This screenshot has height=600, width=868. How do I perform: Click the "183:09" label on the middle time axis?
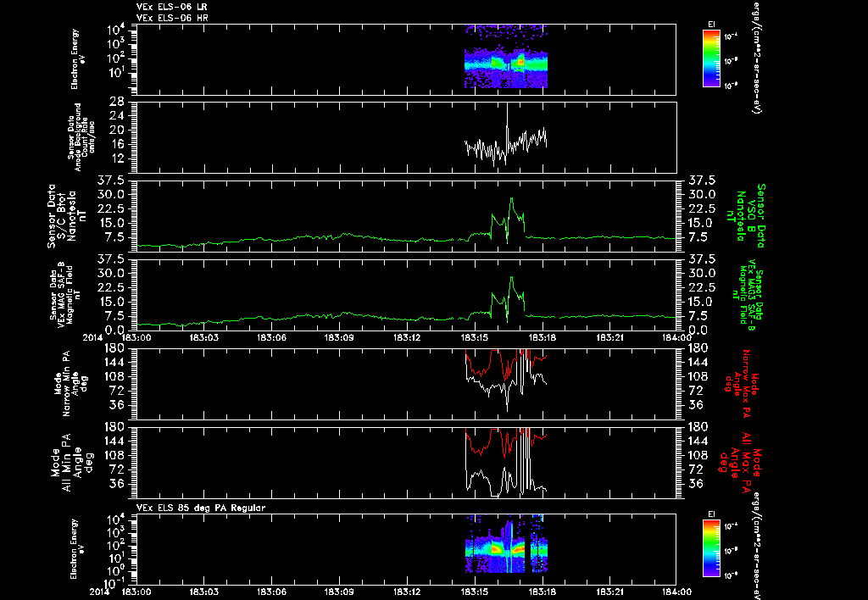click(339, 337)
